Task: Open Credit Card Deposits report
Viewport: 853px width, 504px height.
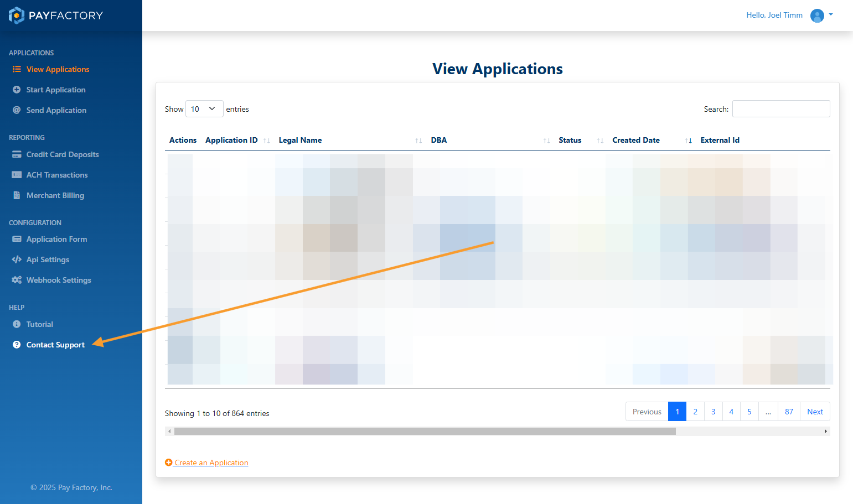Action: click(63, 154)
